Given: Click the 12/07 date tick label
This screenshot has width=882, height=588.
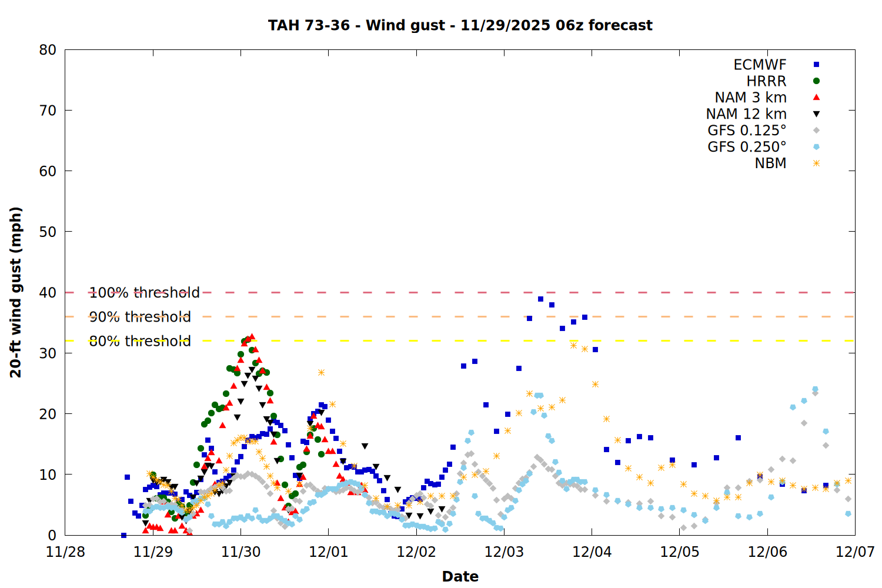Looking at the screenshot, I should (x=855, y=552).
